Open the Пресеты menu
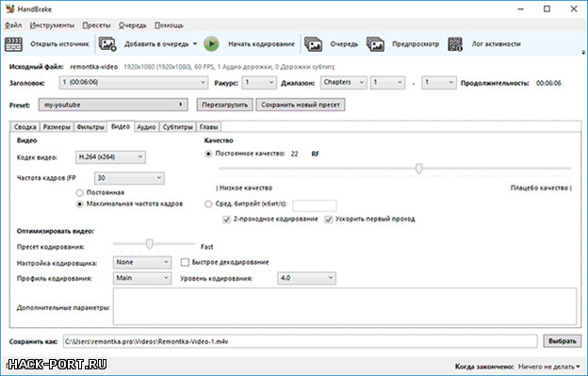Screen dimensions: 588x376 tap(96, 25)
